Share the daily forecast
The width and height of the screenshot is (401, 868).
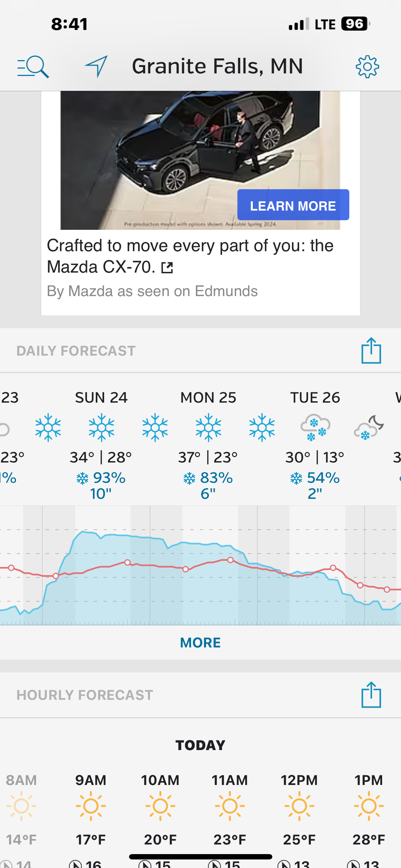[x=371, y=351]
